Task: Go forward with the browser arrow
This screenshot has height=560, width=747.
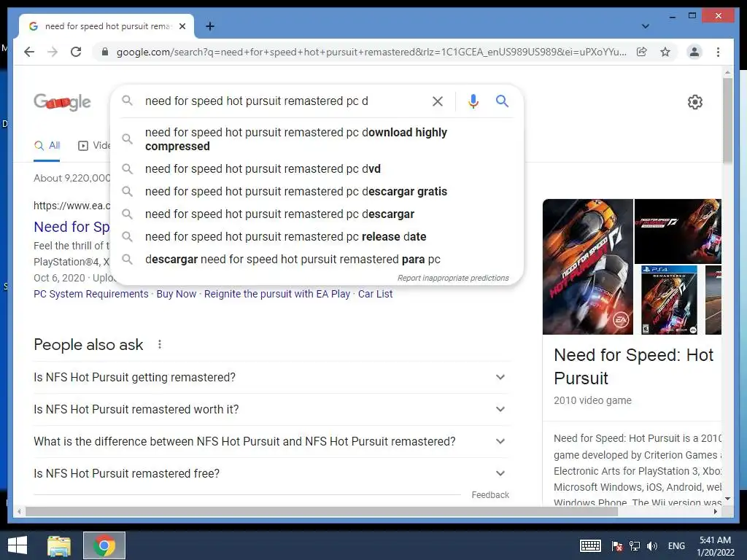Action: 53,52
